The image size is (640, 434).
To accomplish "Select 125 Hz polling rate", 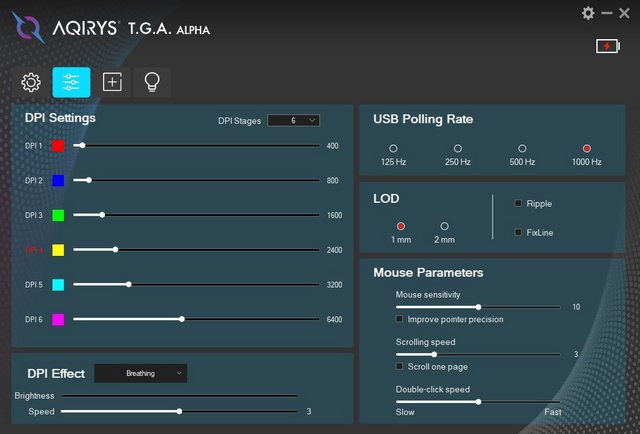I will pyautogui.click(x=393, y=148).
